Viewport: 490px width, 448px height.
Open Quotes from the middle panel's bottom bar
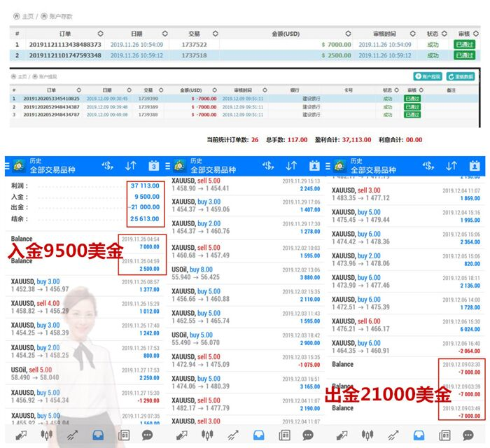(182, 435)
